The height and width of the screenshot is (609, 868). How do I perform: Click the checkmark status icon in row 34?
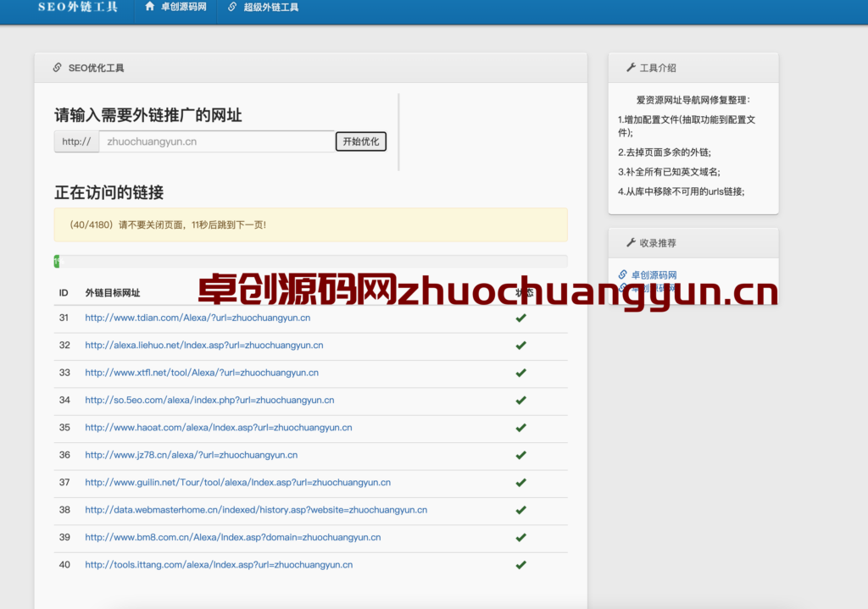(521, 400)
